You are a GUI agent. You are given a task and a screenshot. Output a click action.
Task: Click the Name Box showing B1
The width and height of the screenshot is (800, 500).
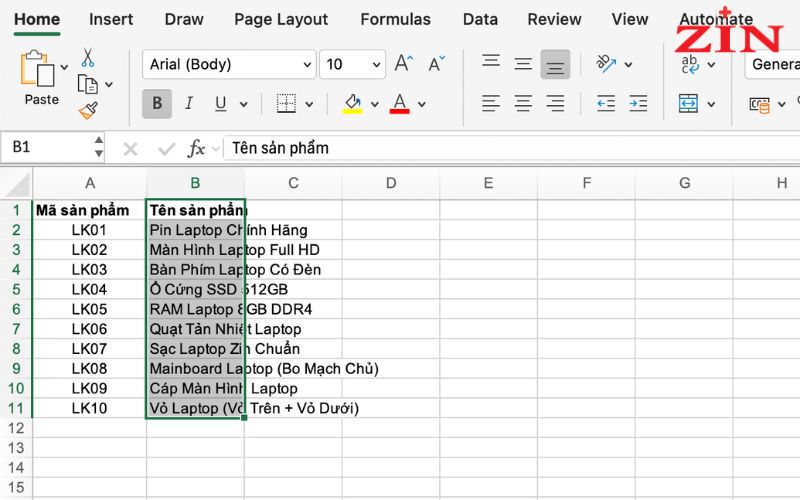point(46,147)
